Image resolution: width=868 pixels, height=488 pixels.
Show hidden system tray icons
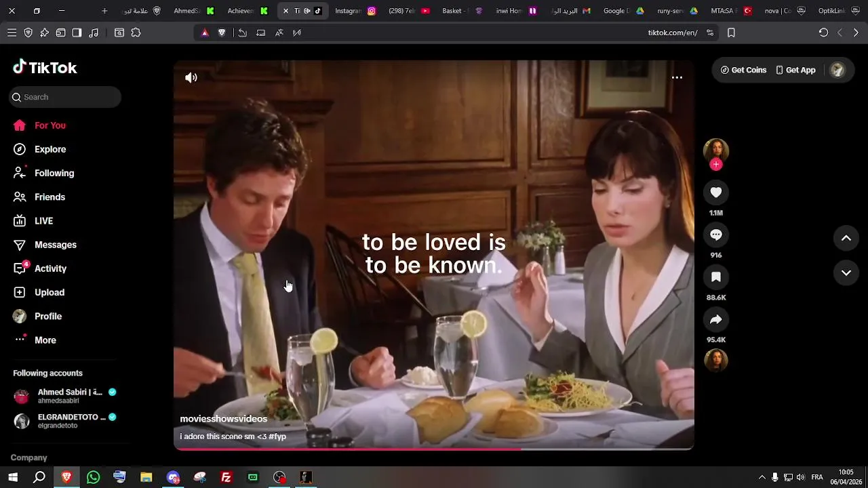coord(762,477)
